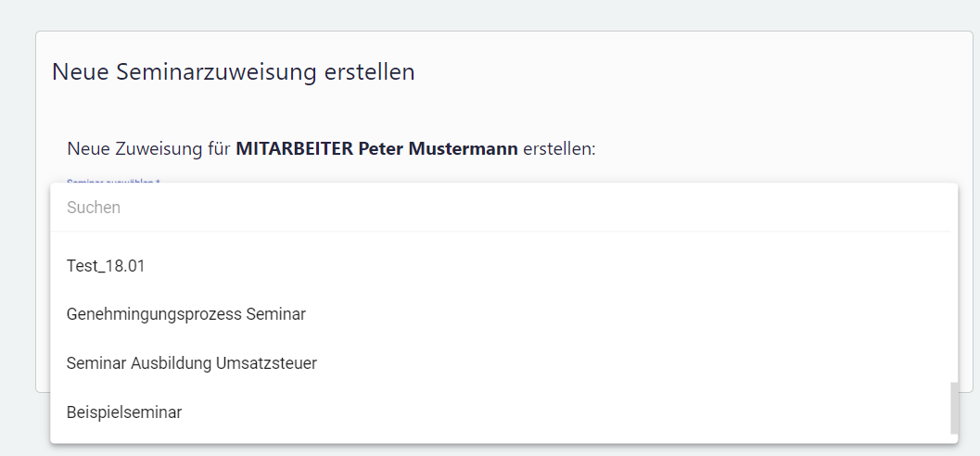
Task: Select Test_18.01 from the seminar list
Action: (x=106, y=266)
